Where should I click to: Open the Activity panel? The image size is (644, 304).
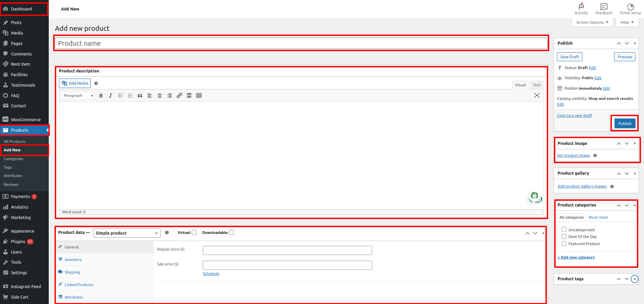581,9
